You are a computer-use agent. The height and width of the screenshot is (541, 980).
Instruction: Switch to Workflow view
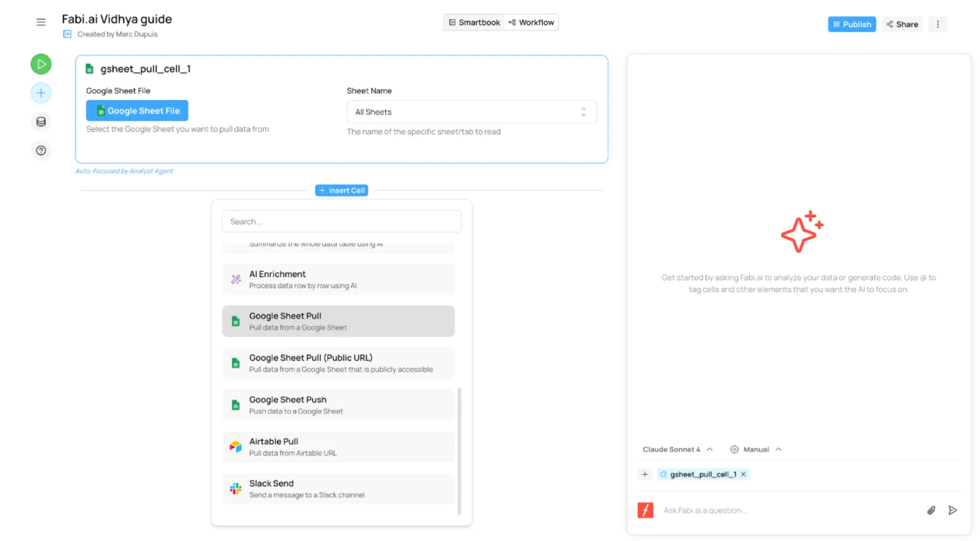[x=531, y=23]
